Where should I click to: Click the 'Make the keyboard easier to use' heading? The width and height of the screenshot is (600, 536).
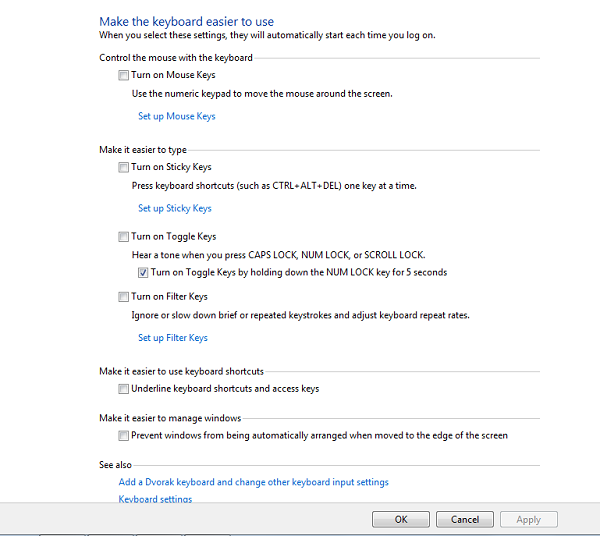(186, 21)
